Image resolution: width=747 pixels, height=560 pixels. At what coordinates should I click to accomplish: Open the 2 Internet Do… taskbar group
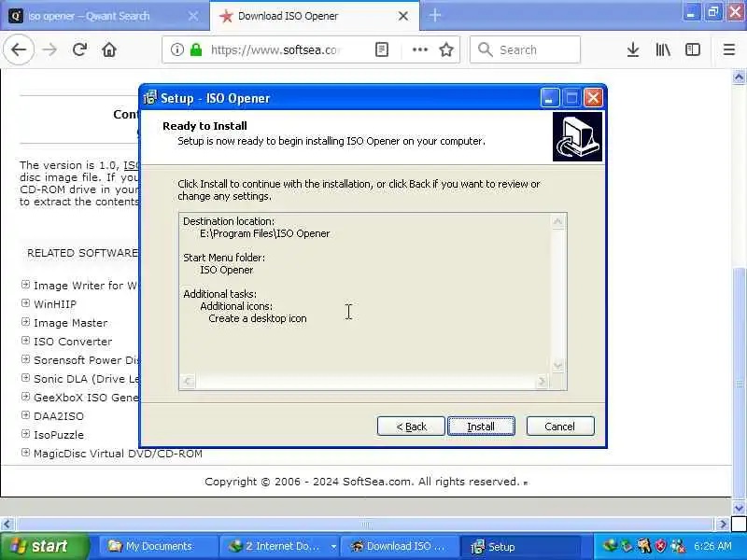(280, 546)
